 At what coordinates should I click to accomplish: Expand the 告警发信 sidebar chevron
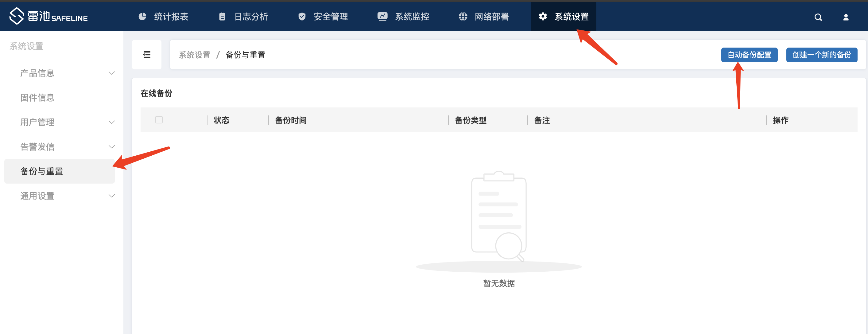click(x=111, y=147)
